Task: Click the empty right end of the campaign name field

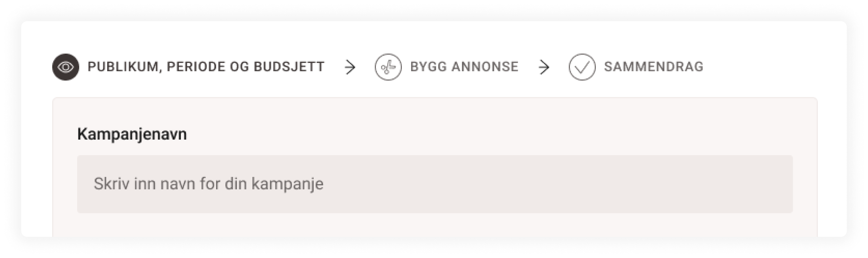Action: (x=741, y=184)
